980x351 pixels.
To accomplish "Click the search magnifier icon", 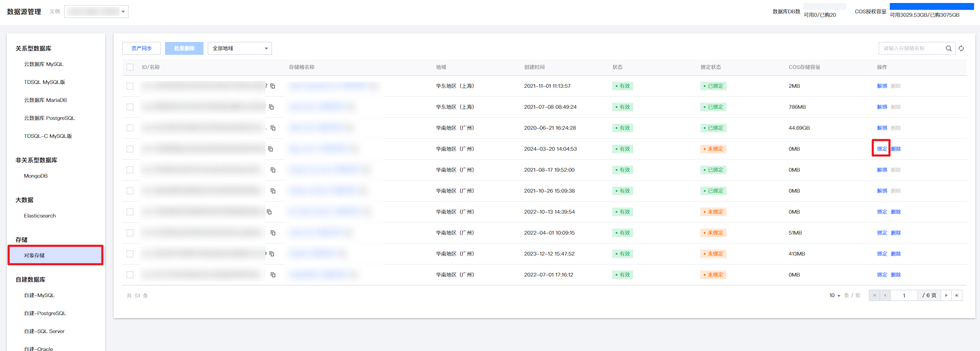I will (x=948, y=48).
